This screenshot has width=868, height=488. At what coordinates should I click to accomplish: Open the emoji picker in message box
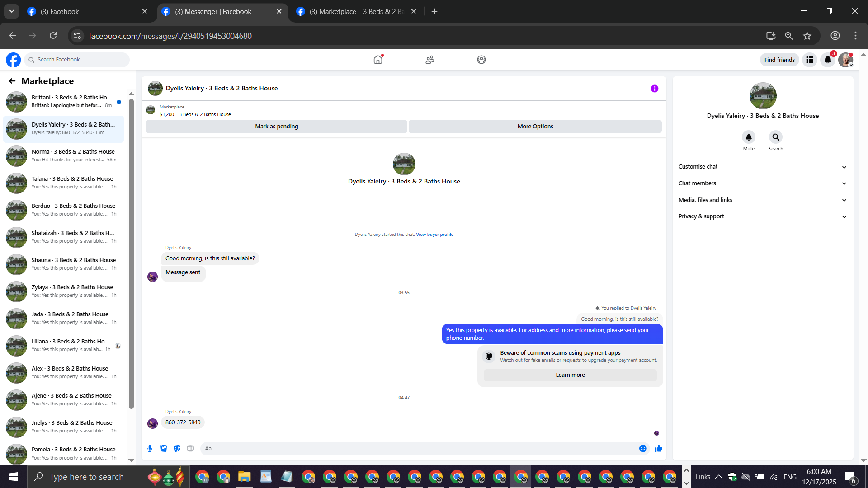[x=643, y=448]
